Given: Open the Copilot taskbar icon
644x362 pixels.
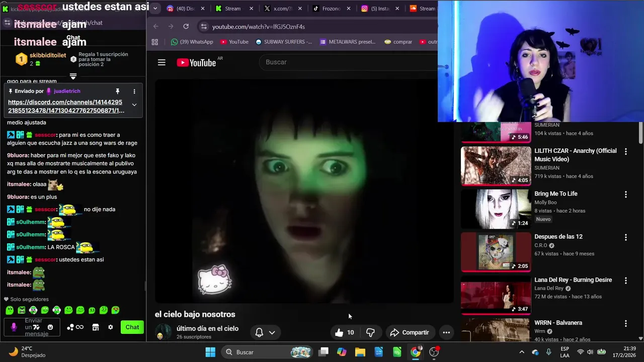Looking at the screenshot, I should point(342,352).
